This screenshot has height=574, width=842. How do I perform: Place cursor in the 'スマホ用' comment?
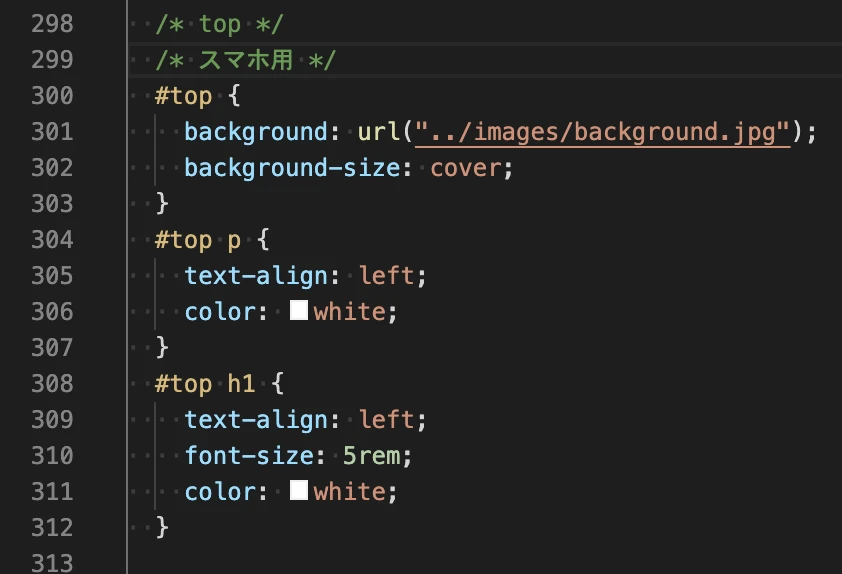(x=246, y=60)
